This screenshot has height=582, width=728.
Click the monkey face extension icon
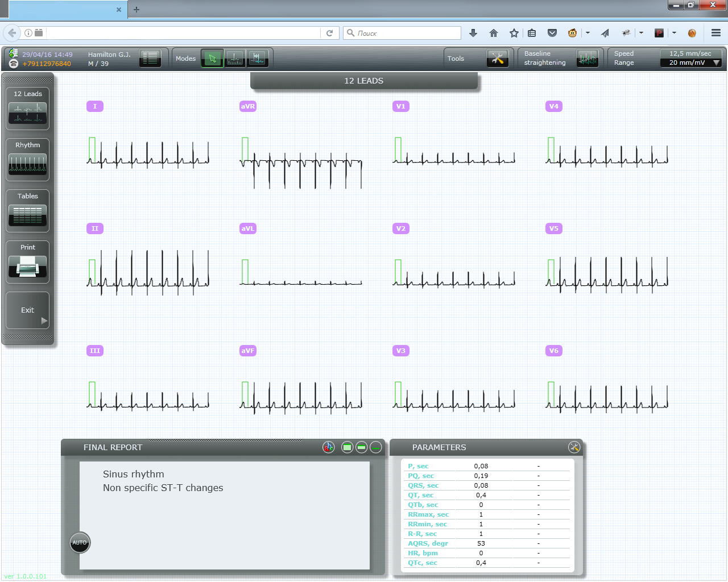coord(573,33)
